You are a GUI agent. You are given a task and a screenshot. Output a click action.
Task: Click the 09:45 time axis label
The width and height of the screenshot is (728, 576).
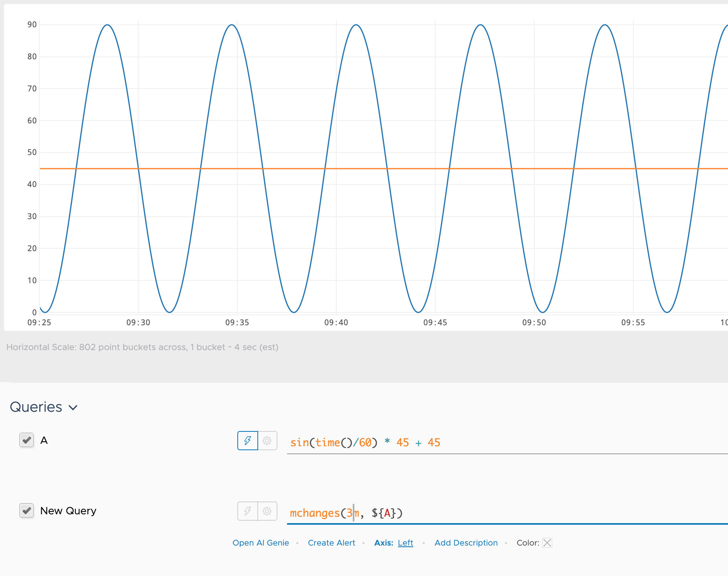(x=435, y=322)
